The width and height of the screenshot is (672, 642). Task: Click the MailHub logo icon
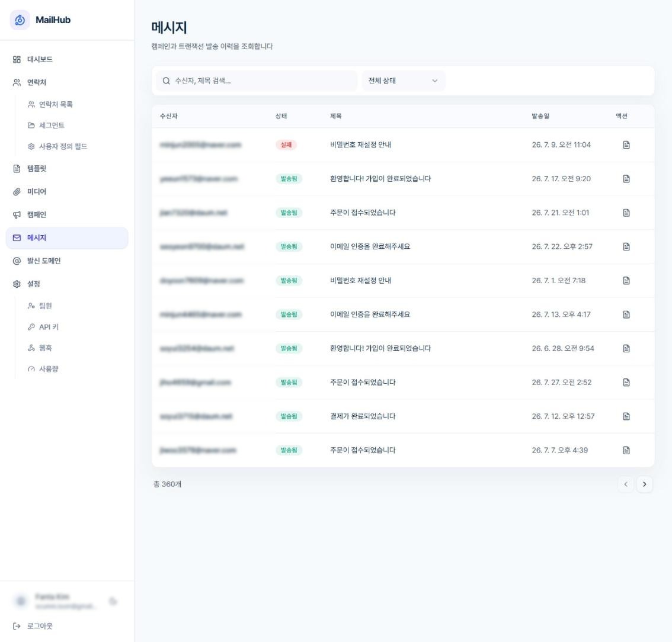[x=20, y=20]
